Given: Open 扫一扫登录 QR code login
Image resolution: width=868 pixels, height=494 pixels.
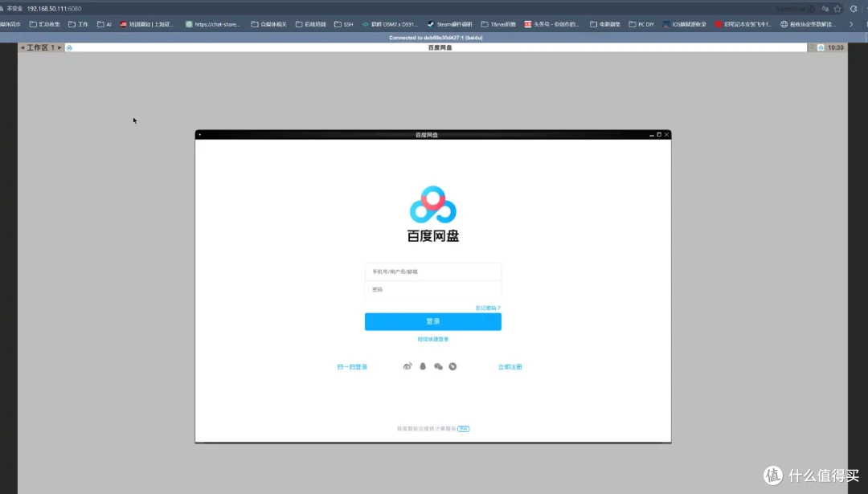Looking at the screenshot, I should click(x=352, y=367).
